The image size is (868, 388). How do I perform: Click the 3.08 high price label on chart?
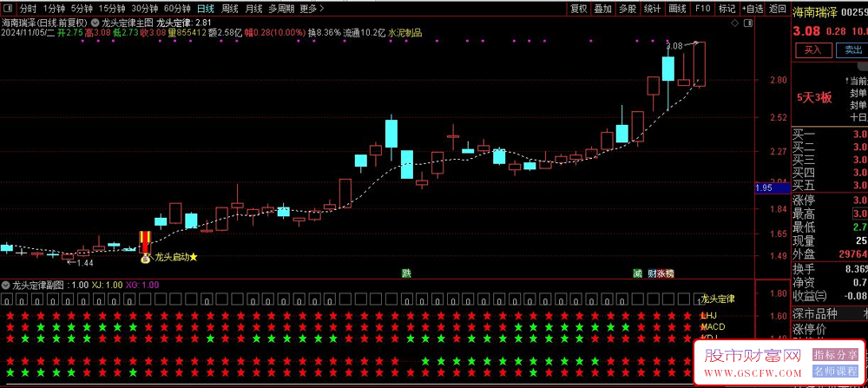(674, 46)
